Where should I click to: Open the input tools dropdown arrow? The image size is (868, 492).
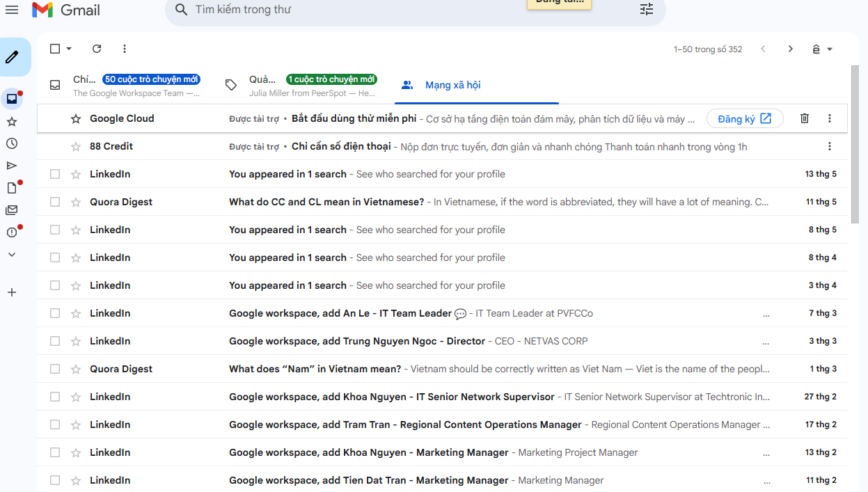coord(830,49)
